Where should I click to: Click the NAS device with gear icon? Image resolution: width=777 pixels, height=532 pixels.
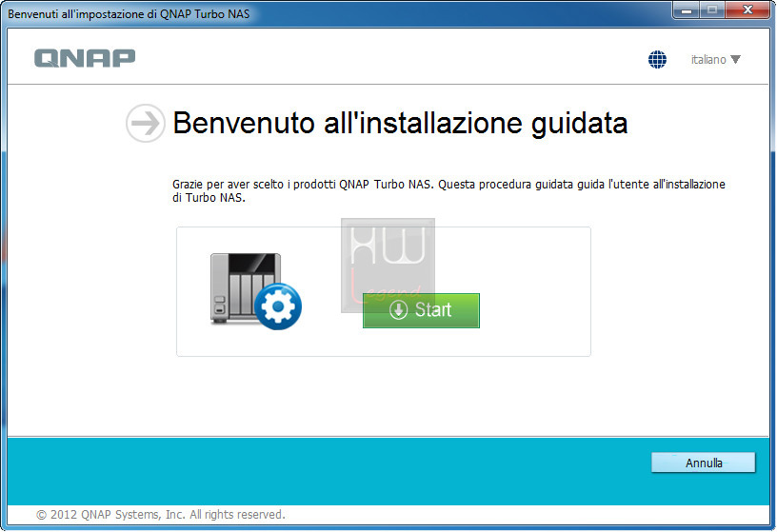(256, 291)
